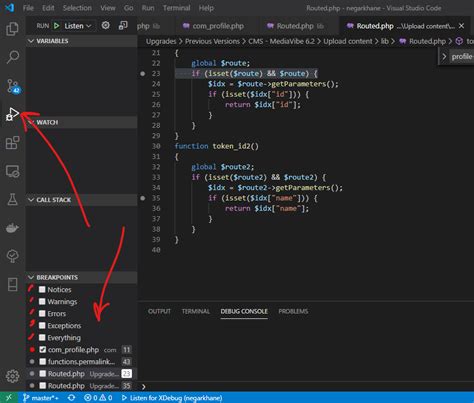Expand the profile panel chevron at right
This screenshot has height=403, width=474.
tap(444, 57)
